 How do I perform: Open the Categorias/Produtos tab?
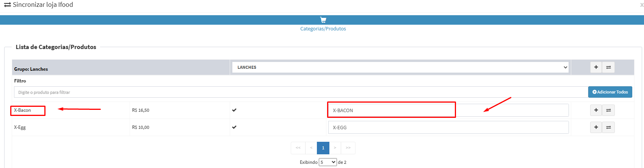(323, 29)
